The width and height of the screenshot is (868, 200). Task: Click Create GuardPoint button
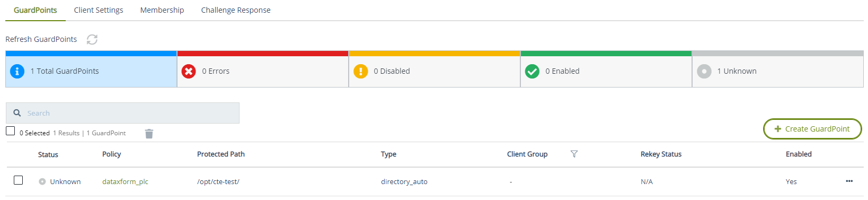812,129
